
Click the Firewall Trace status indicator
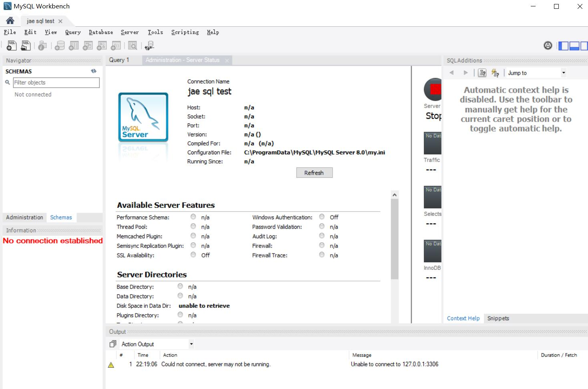click(x=322, y=255)
